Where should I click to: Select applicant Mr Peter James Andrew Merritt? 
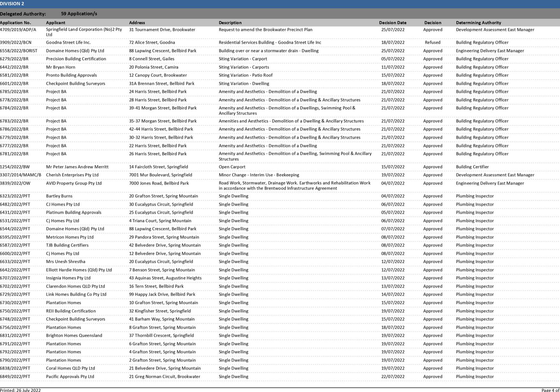pos(77,167)
